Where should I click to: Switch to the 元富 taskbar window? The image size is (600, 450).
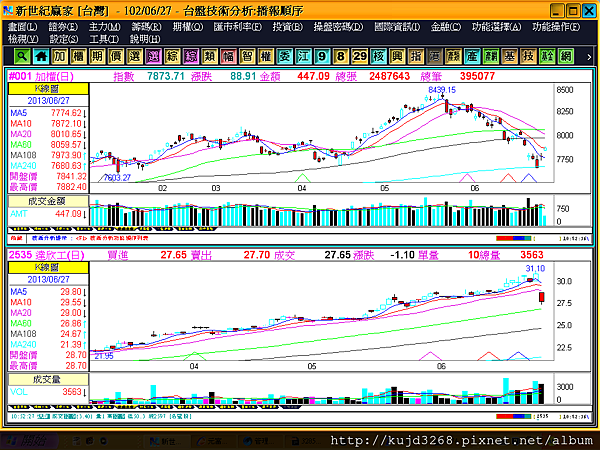coord(212,441)
